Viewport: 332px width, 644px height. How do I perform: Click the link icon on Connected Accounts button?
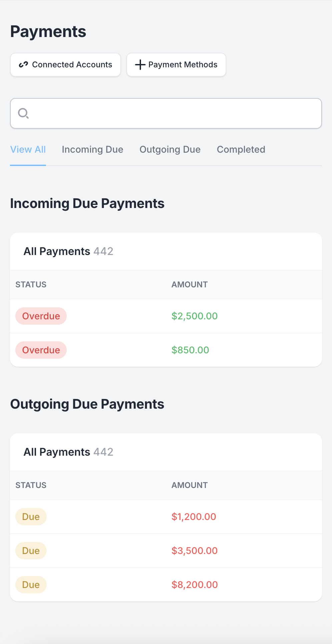pyautogui.click(x=23, y=65)
